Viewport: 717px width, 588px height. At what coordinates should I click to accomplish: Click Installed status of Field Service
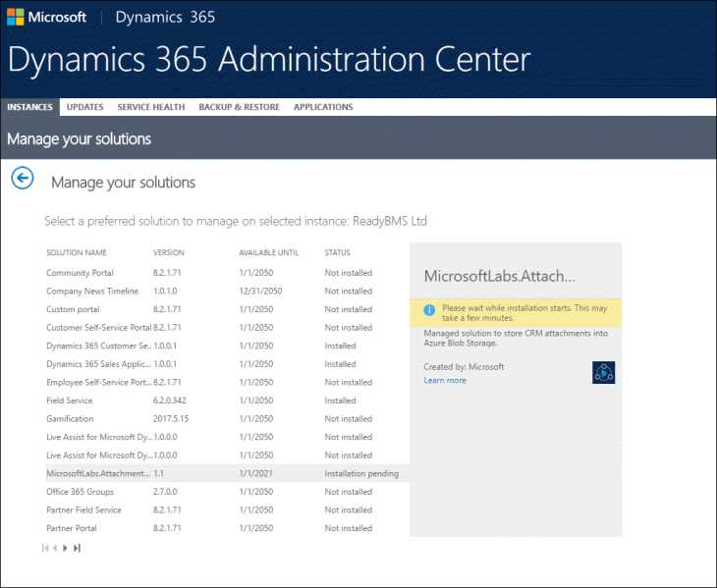click(340, 401)
